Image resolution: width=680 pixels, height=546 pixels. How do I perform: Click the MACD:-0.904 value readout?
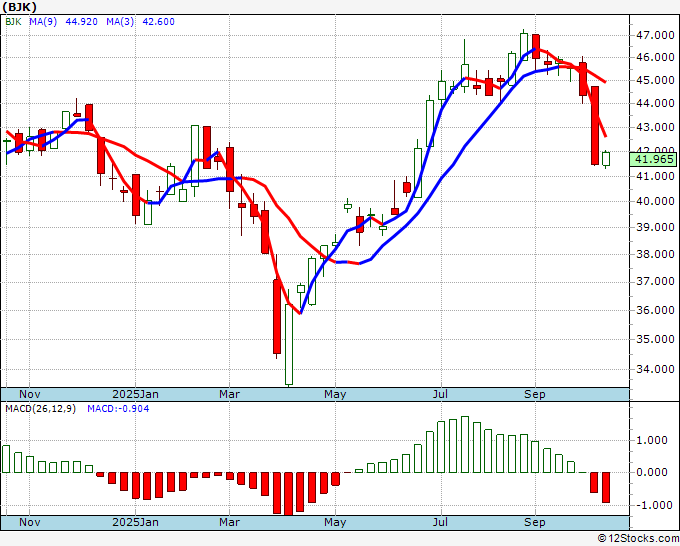pos(118,409)
